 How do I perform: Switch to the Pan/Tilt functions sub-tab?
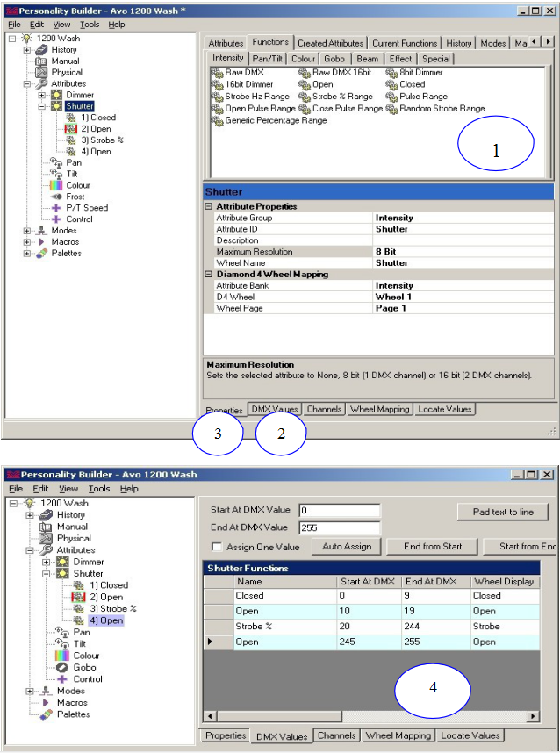click(x=268, y=59)
